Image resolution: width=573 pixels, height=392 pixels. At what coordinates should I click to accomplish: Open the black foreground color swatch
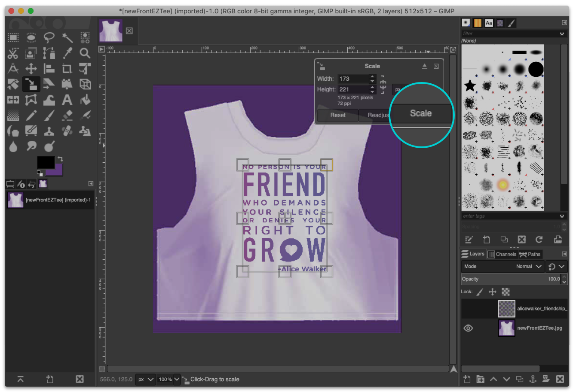[x=46, y=162]
